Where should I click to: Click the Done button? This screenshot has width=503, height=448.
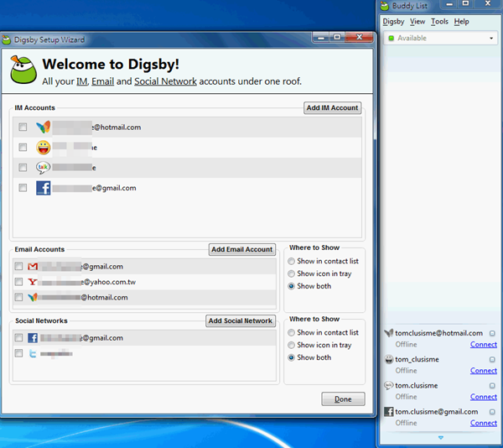(x=343, y=399)
